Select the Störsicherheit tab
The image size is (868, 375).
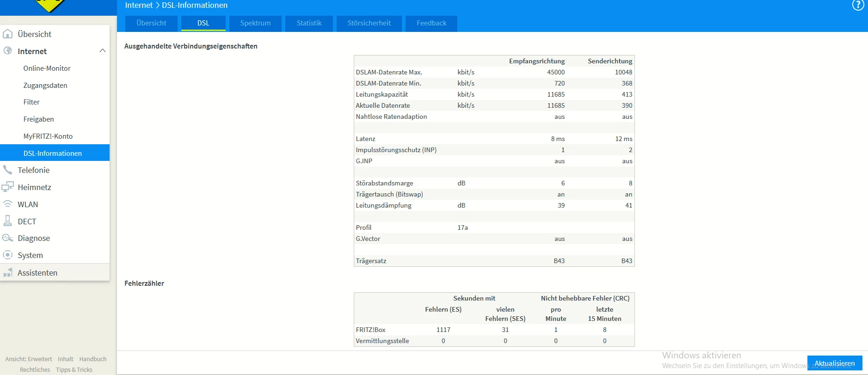(x=369, y=23)
